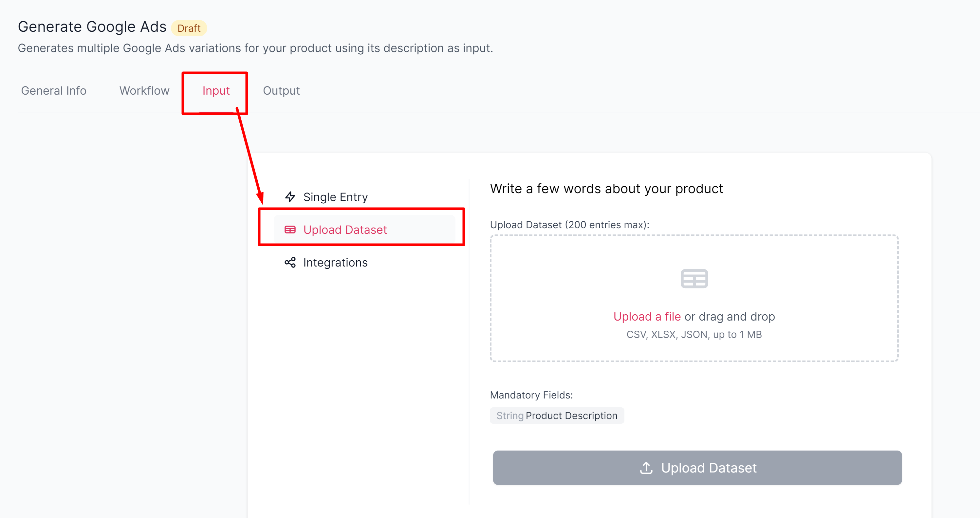Click the 'CSV, XLSX, JSON' format hint
The height and width of the screenshot is (518, 980).
point(693,334)
